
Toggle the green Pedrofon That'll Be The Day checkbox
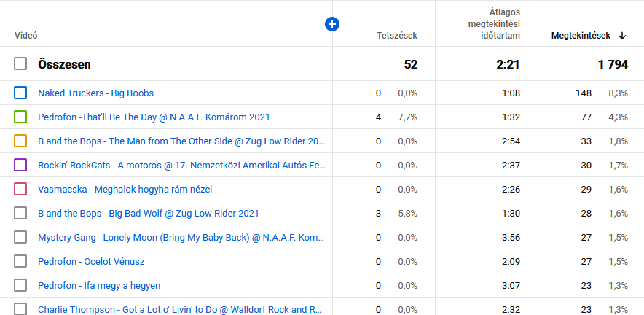pos(20,117)
